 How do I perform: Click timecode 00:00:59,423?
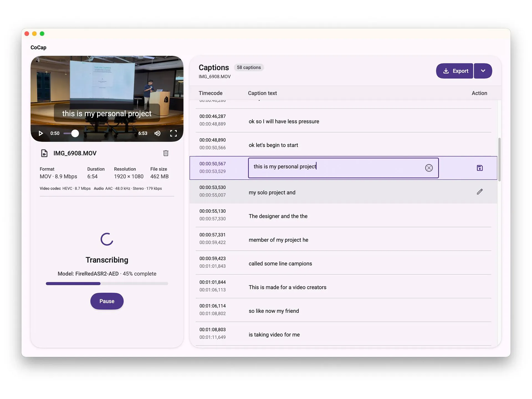tap(213, 259)
